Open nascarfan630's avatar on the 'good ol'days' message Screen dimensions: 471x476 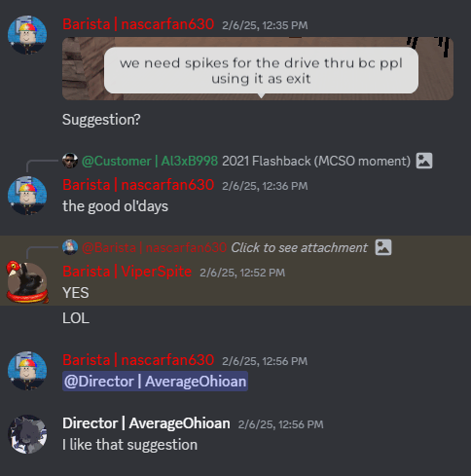pos(27,196)
